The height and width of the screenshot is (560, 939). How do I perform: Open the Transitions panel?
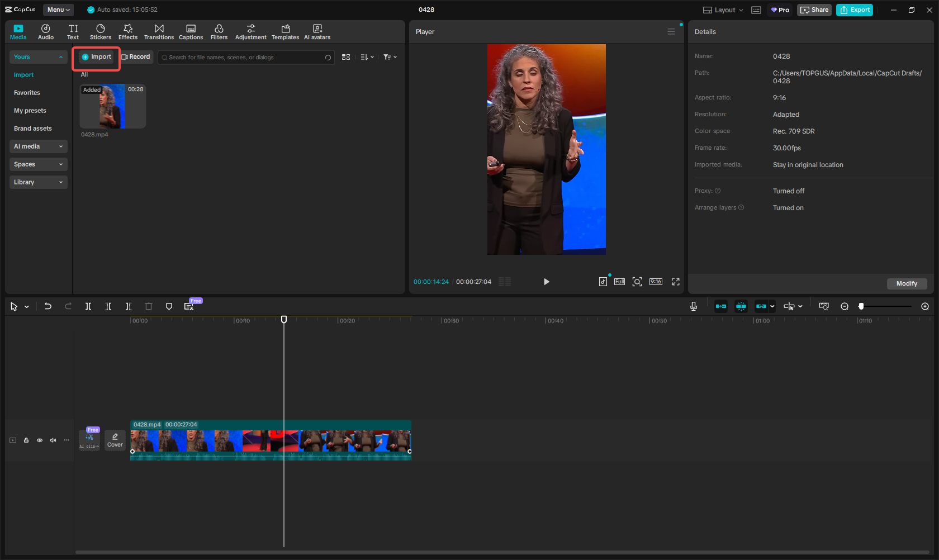click(x=159, y=31)
